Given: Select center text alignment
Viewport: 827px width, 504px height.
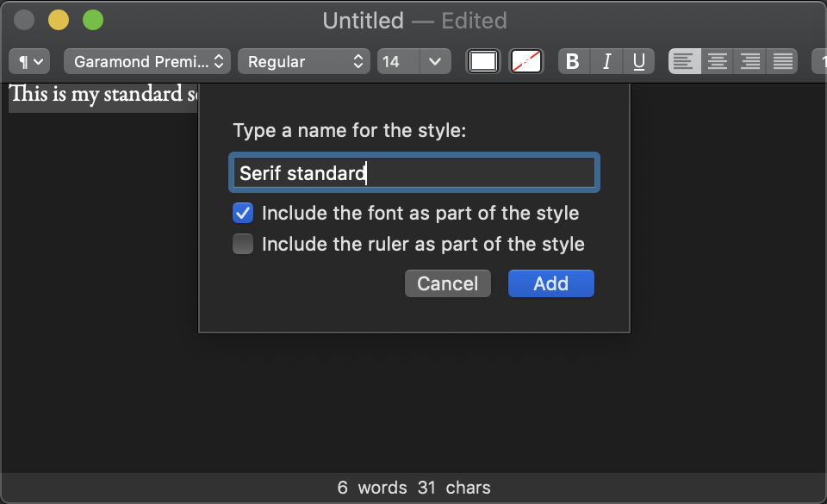Looking at the screenshot, I should point(717,61).
